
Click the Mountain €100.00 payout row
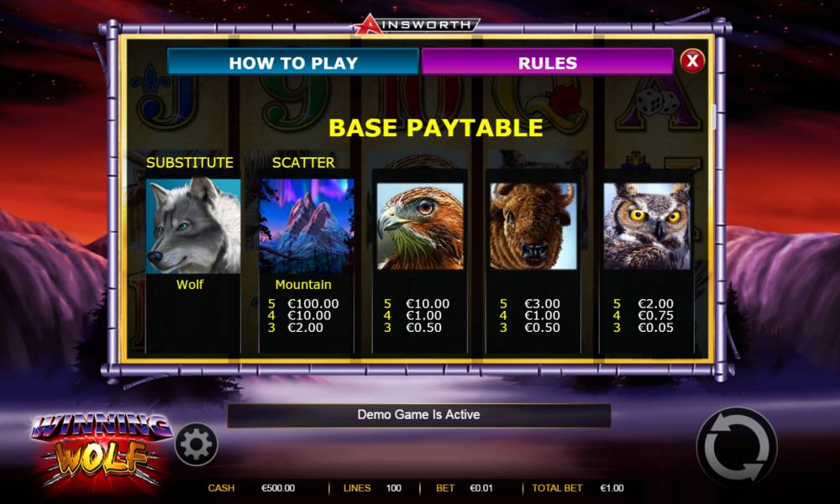(304, 304)
